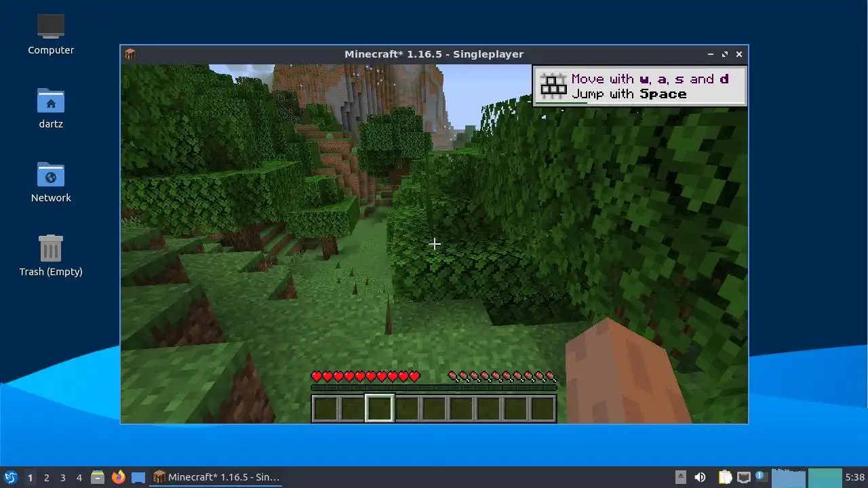
Task: Switch to virtual desktop 3
Action: [x=62, y=477]
